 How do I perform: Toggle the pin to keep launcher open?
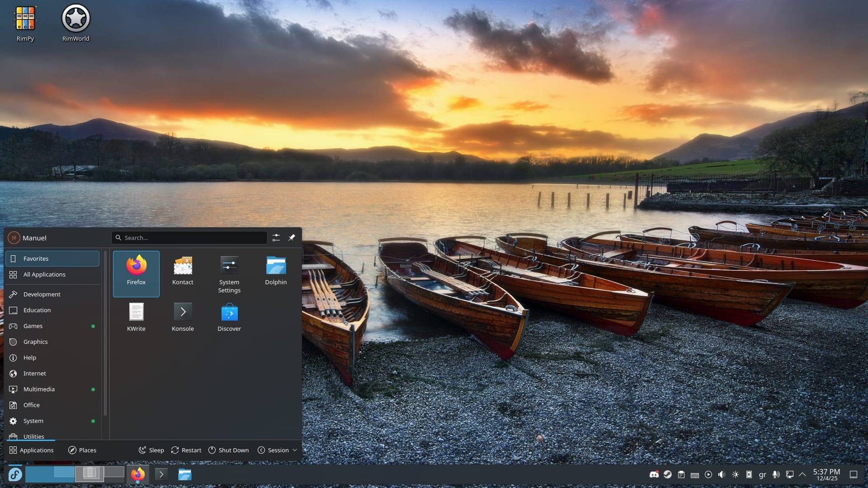point(292,238)
